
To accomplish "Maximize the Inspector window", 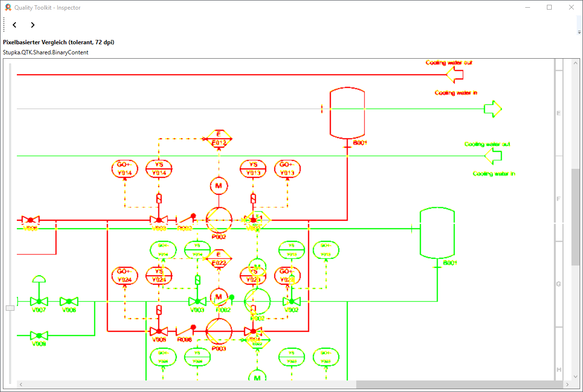I will 549,7.
